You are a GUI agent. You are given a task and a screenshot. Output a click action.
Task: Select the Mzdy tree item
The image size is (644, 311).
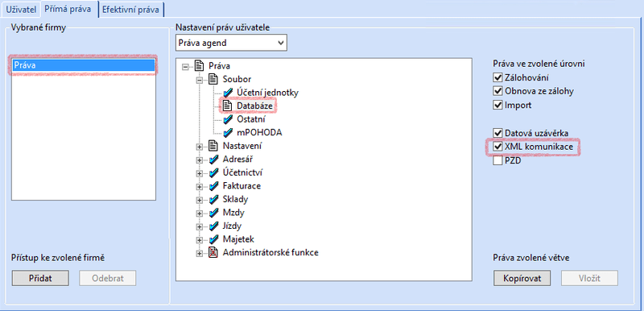point(233,213)
